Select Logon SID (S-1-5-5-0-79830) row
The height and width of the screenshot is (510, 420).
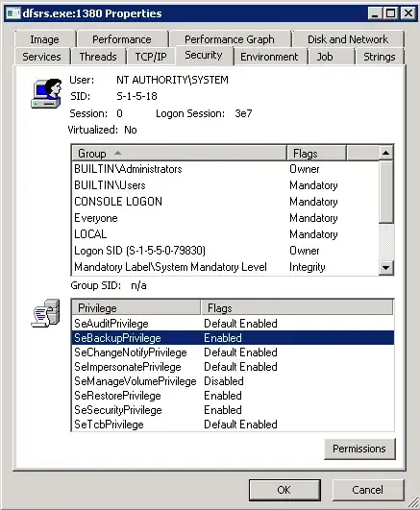pos(225,251)
